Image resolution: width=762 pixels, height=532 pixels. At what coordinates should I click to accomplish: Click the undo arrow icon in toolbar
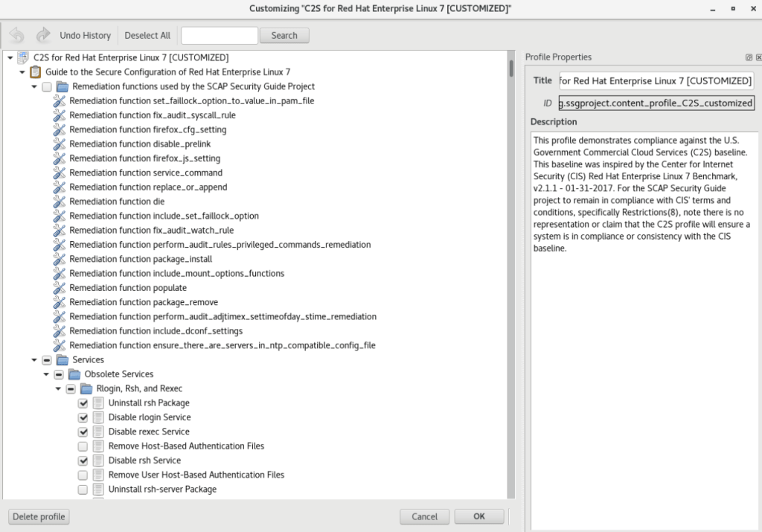(16, 35)
